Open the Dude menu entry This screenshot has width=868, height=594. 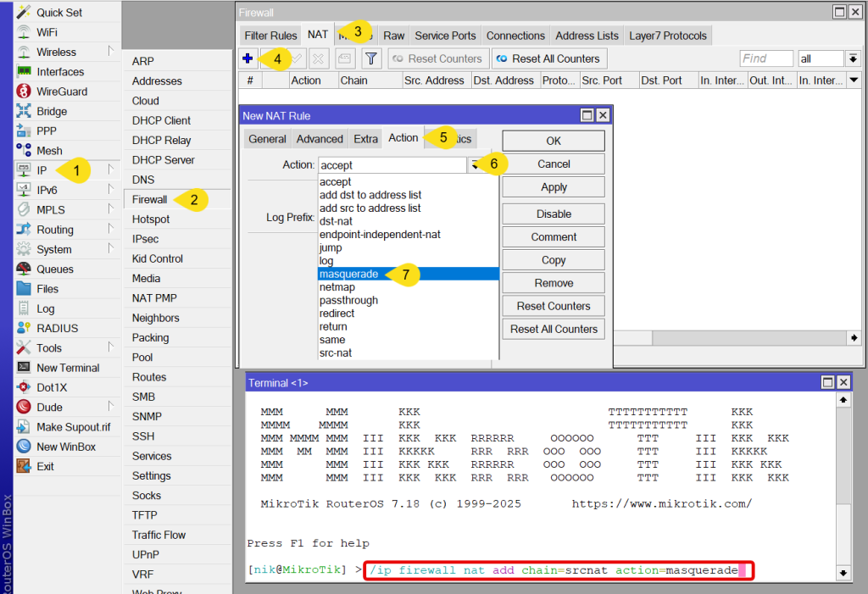pos(49,408)
